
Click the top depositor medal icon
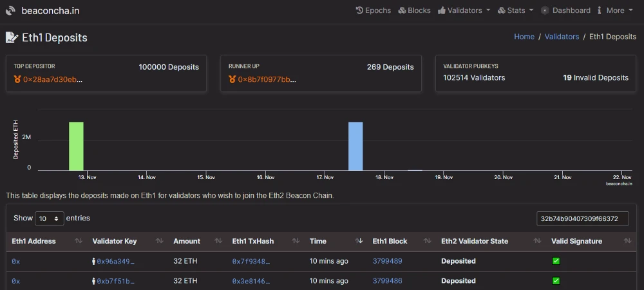[x=17, y=79]
